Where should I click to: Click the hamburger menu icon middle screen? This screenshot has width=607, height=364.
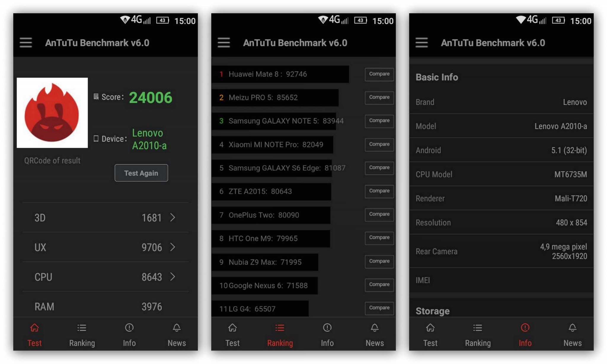(x=223, y=43)
